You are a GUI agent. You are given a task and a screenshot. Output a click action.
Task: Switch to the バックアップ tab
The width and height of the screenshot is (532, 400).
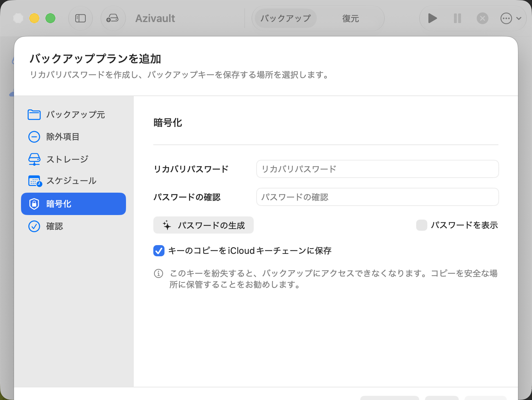click(286, 18)
